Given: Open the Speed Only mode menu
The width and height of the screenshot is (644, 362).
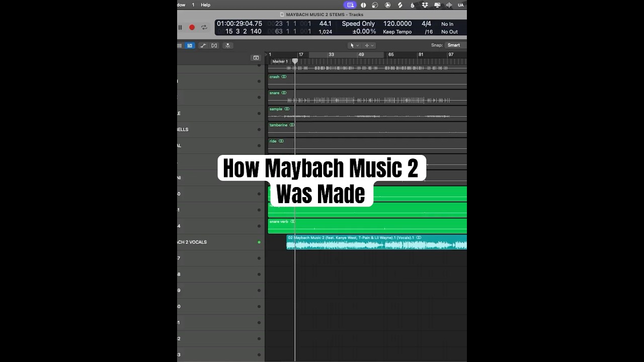Looking at the screenshot, I should (x=358, y=24).
